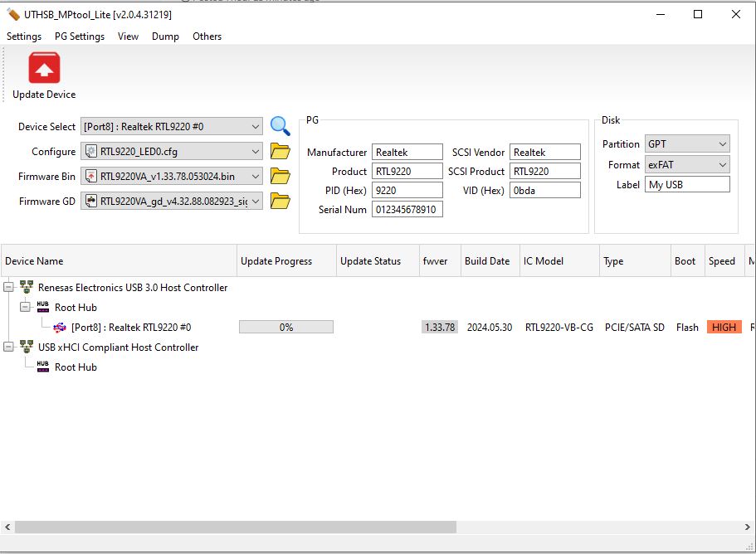Viewport: 756px width, 554px height.
Task: Browse for a Configure file with folder icon
Action: (280, 151)
